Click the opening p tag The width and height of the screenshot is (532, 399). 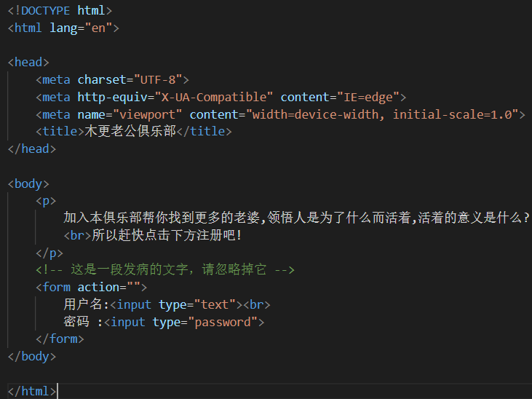point(46,201)
